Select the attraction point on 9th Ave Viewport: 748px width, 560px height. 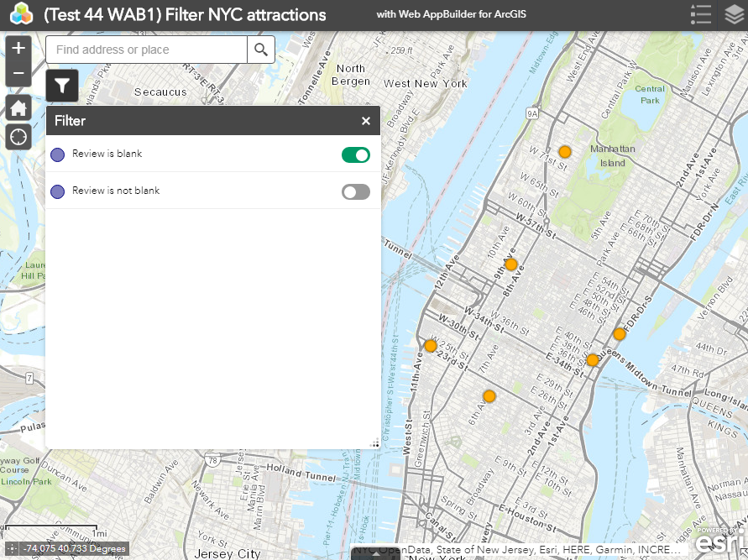[511, 264]
